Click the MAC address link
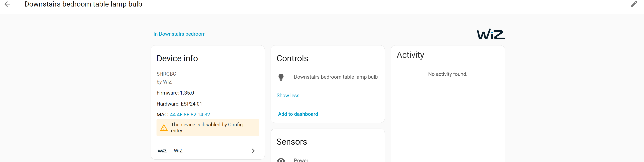Screen dimensions: 644x162 coord(190,115)
